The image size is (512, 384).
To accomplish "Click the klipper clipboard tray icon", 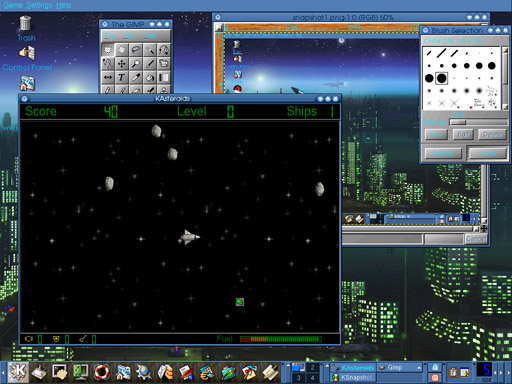I will 453,372.
